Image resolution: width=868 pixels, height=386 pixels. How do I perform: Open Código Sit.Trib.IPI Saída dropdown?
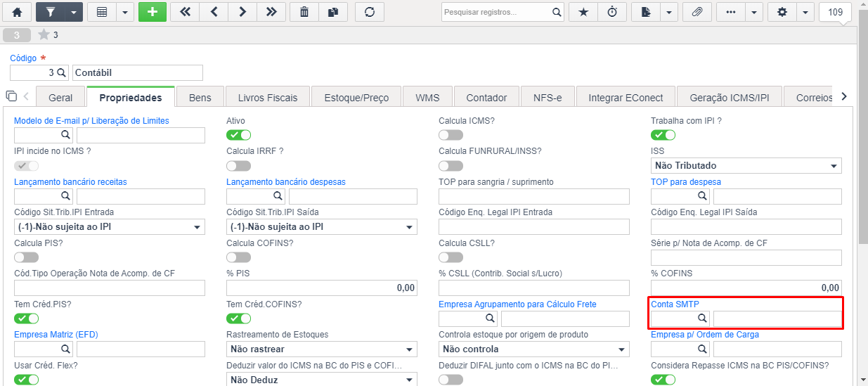tap(322, 227)
